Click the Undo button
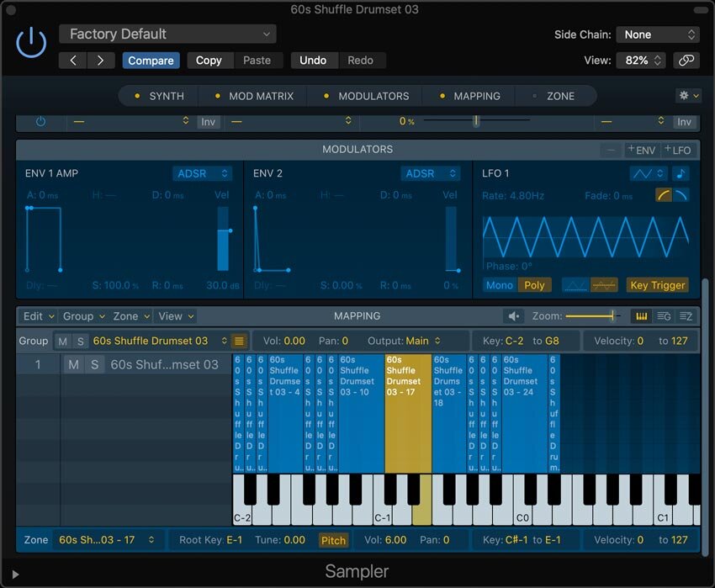The height and width of the screenshot is (588, 715). (314, 60)
